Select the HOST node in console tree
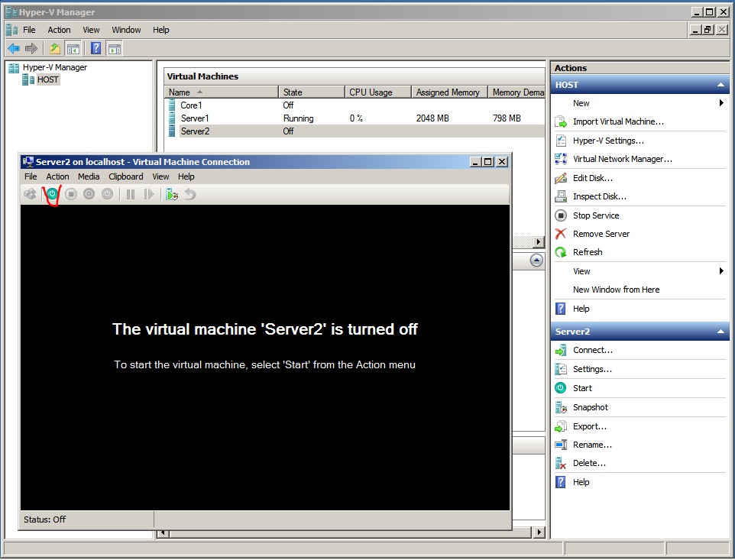Viewport: 735px width, 560px height. click(47, 79)
